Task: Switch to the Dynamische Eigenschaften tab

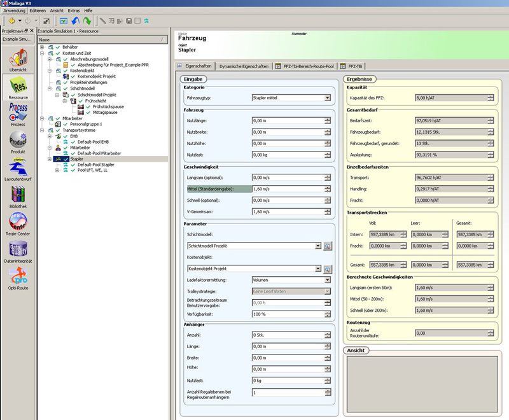Action: coord(244,66)
